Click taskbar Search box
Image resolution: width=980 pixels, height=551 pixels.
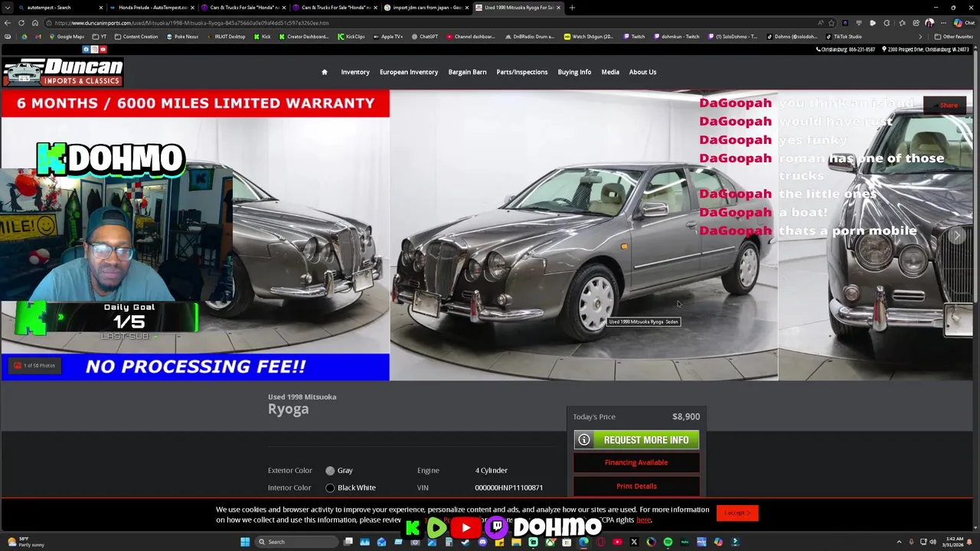coord(296,542)
